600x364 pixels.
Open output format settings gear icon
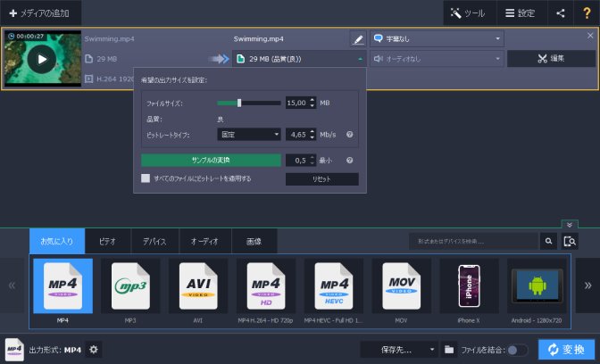(94, 350)
